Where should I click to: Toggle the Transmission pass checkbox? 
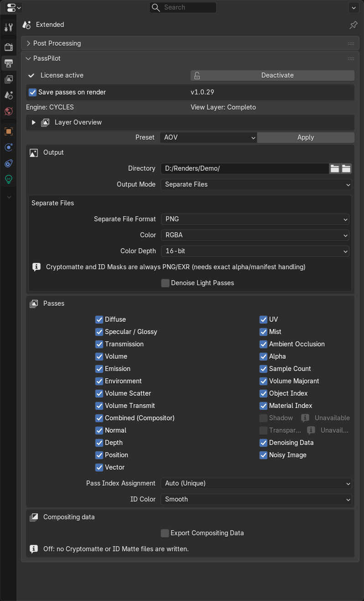(x=99, y=344)
